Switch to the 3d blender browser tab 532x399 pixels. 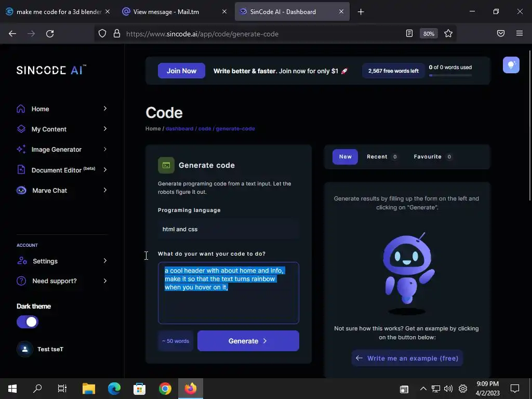(58, 12)
